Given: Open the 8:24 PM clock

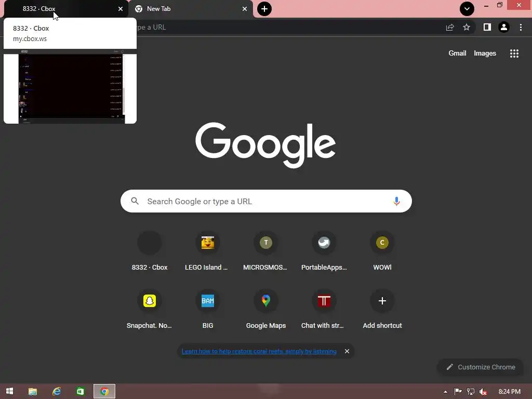Looking at the screenshot, I should 509,392.
